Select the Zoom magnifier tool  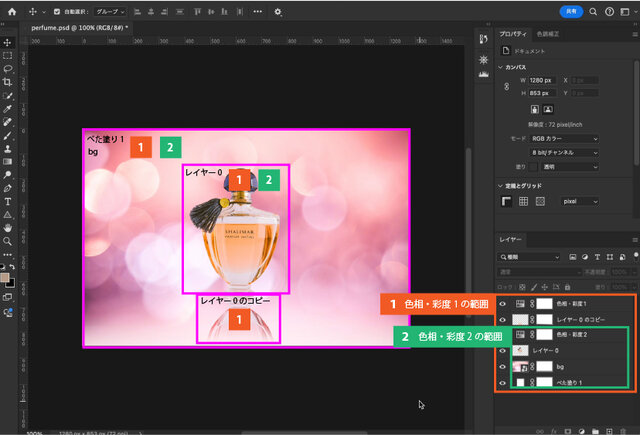(x=7, y=241)
